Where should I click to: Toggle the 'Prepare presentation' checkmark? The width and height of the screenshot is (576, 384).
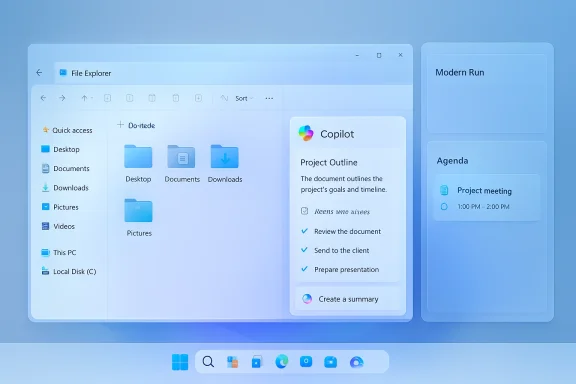(305, 269)
